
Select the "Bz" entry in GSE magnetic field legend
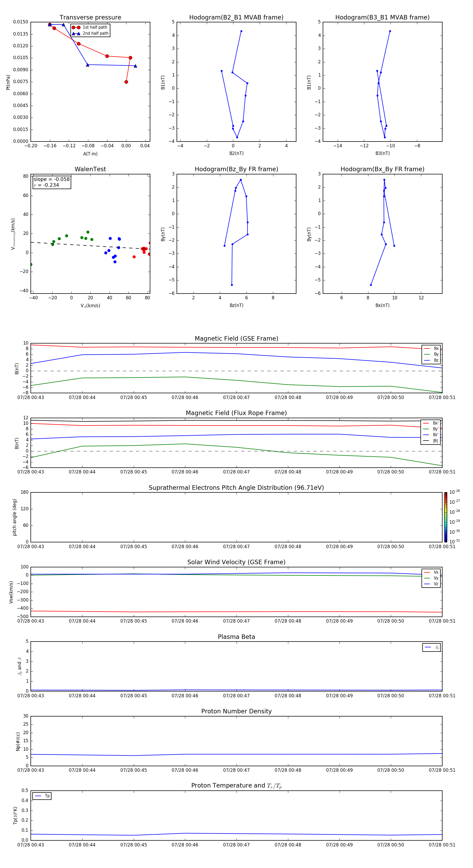point(431,360)
